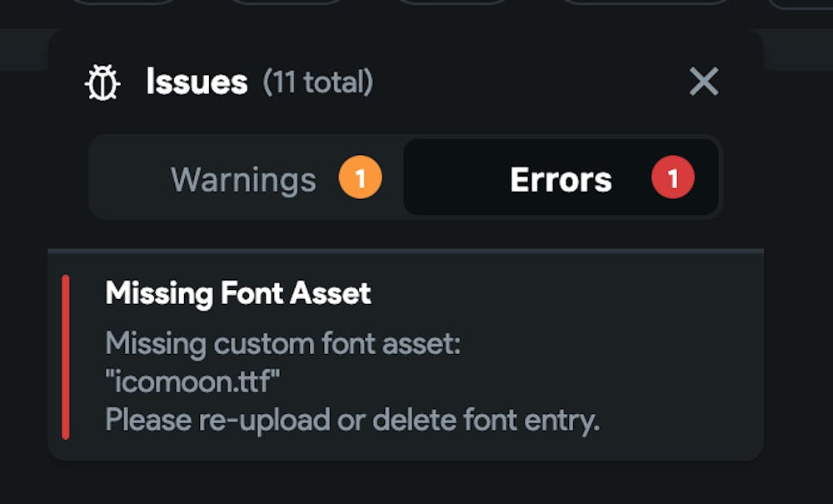833x504 pixels.
Task: Click "Missing custom font asset:" description line
Action: [x=283, y=343]
